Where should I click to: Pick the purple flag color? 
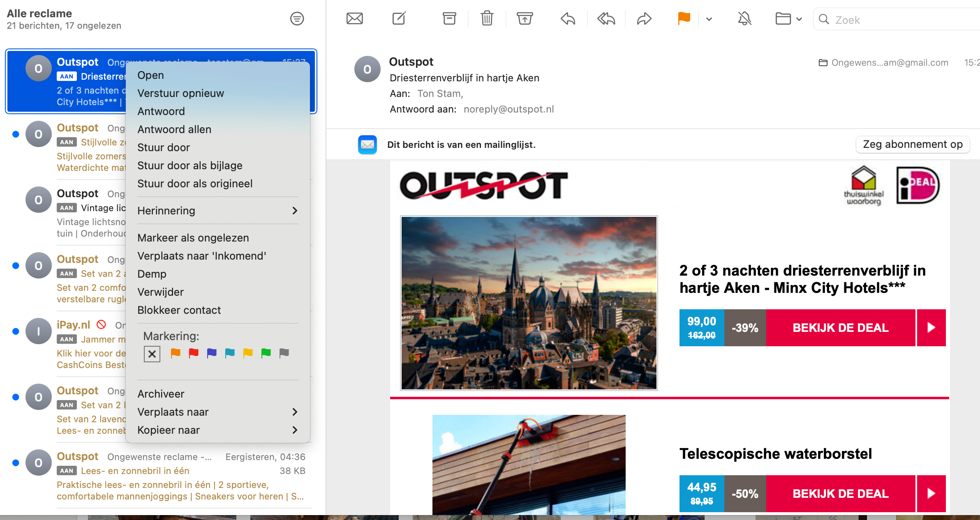(x=212, y=353)
